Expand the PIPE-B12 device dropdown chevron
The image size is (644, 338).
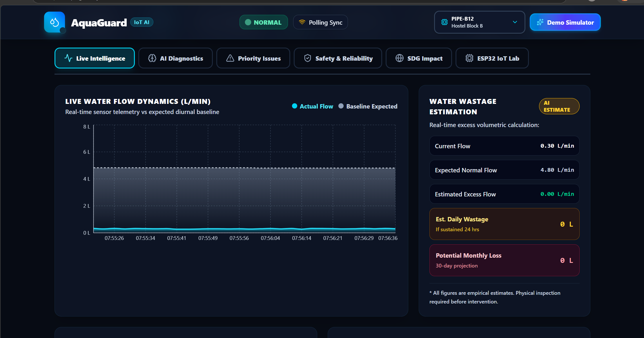tap(515, 22)
